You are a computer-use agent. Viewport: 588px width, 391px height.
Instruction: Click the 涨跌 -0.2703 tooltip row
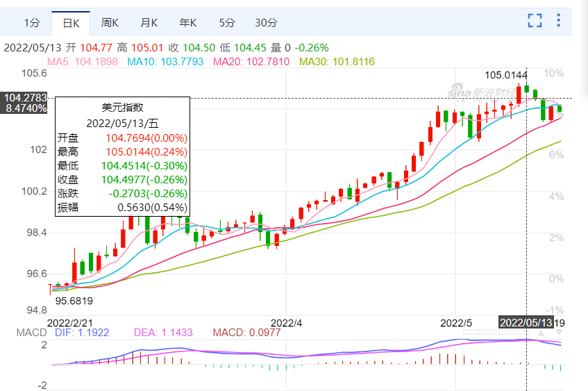122,194
